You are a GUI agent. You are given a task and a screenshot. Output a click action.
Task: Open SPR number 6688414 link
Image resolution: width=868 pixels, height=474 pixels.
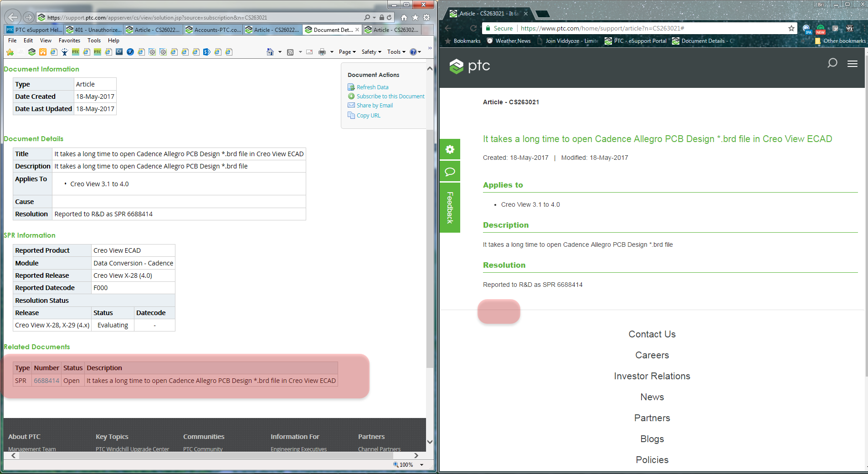pos(46,381)
